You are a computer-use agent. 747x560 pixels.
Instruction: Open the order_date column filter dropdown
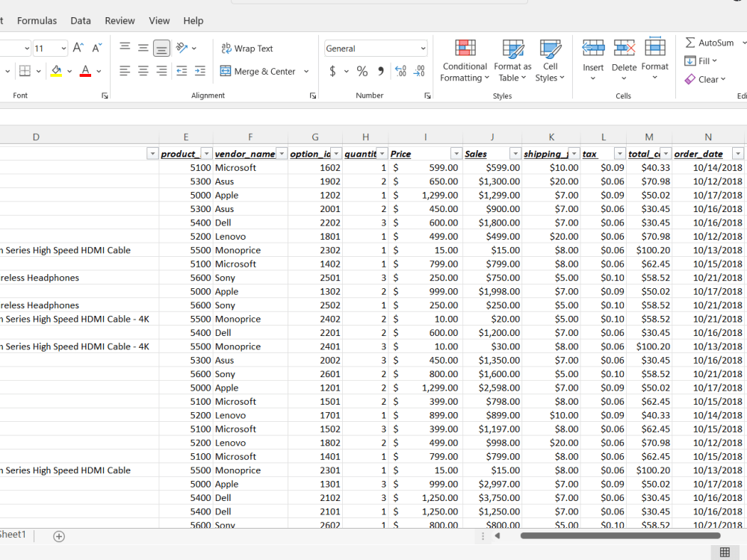[x=737, y=154]
